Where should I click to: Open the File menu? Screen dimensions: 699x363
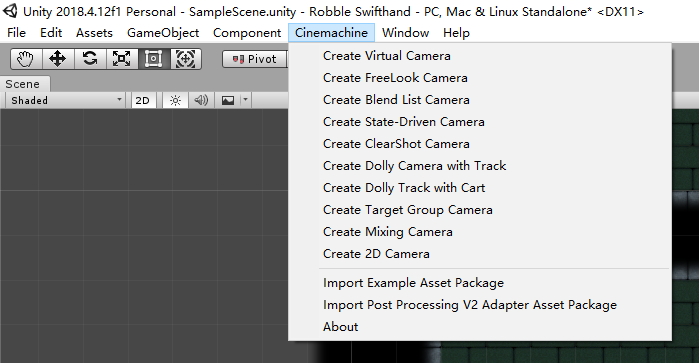(16, 33)
